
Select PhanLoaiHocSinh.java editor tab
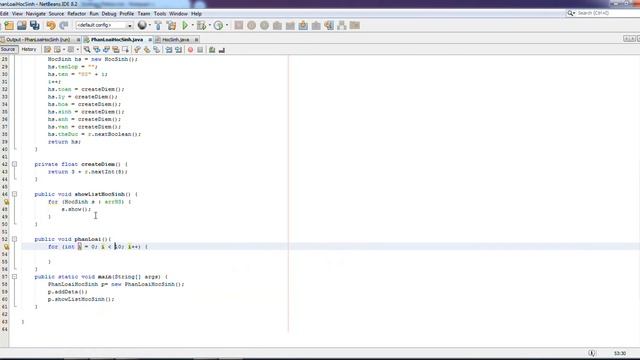coord(117,40)
